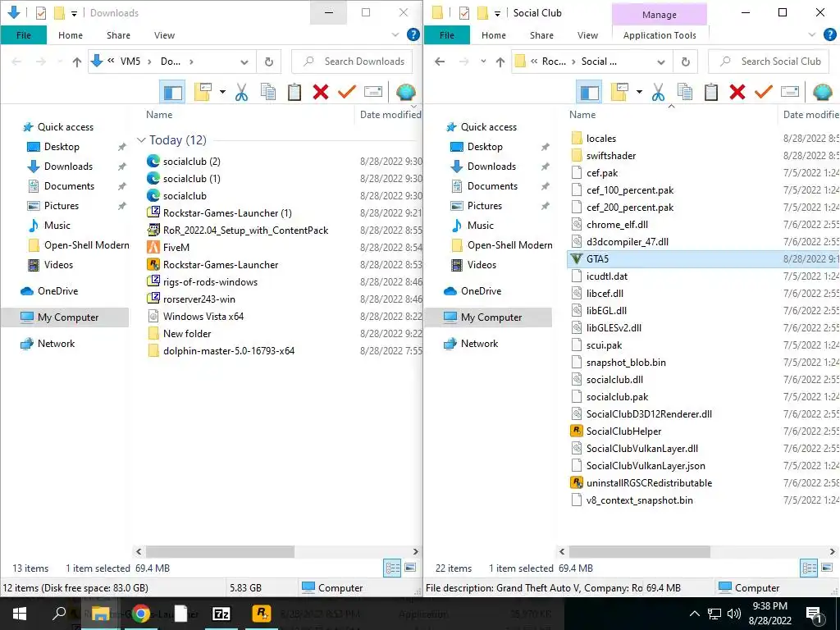Image resolution: width=840 pixels, height=630 pixels.
Task: Open Home tab in Downloads window
Action: tap(71, 35)
